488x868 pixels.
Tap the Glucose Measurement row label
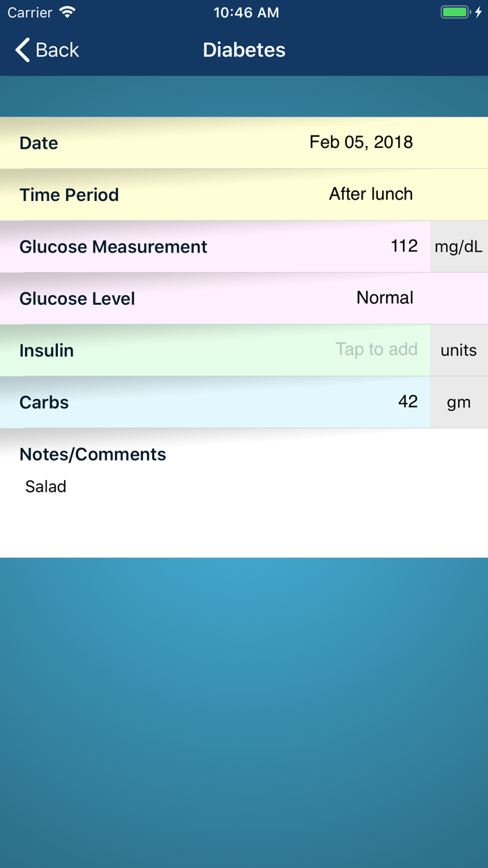[113, 246]
